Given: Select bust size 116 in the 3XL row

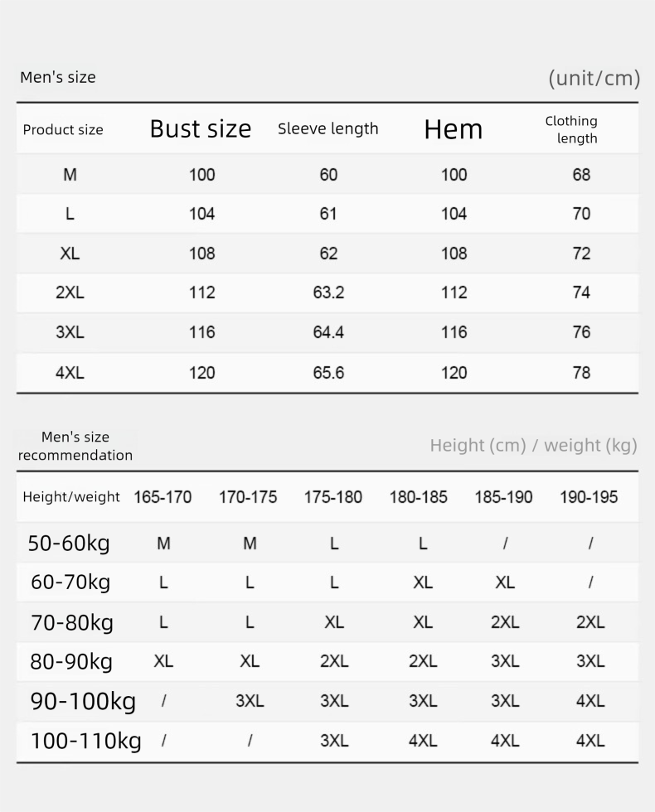Looking at the screenshot, I should pos(201,332).
